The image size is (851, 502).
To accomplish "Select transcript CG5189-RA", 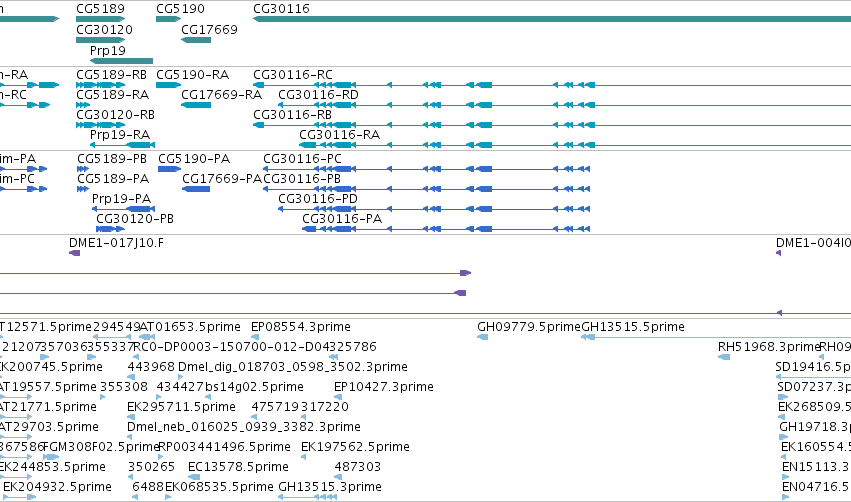I will [x=83, y=105].
